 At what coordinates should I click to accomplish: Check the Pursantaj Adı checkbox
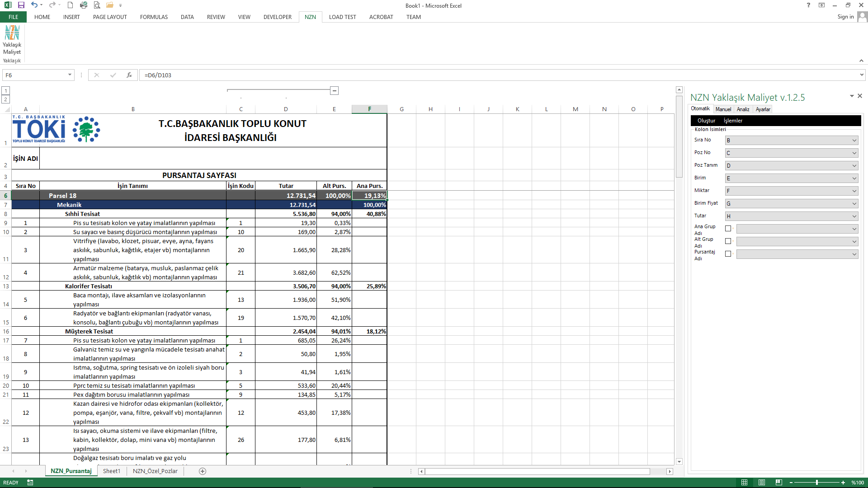(x=728, y=254)
